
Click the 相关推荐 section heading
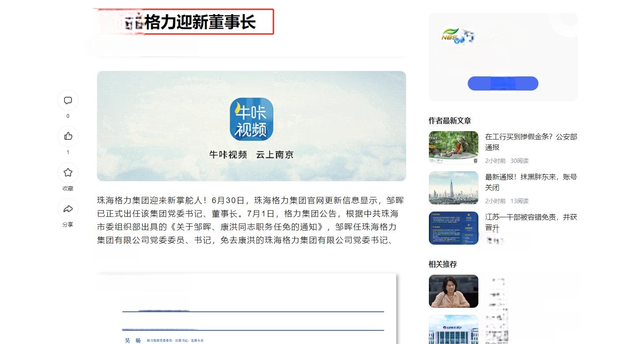443,264
